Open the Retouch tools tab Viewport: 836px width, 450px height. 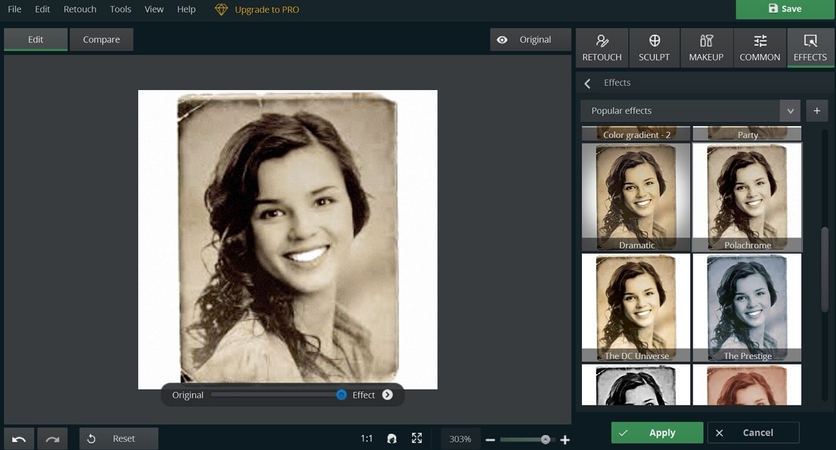click(x=602, y=48)
